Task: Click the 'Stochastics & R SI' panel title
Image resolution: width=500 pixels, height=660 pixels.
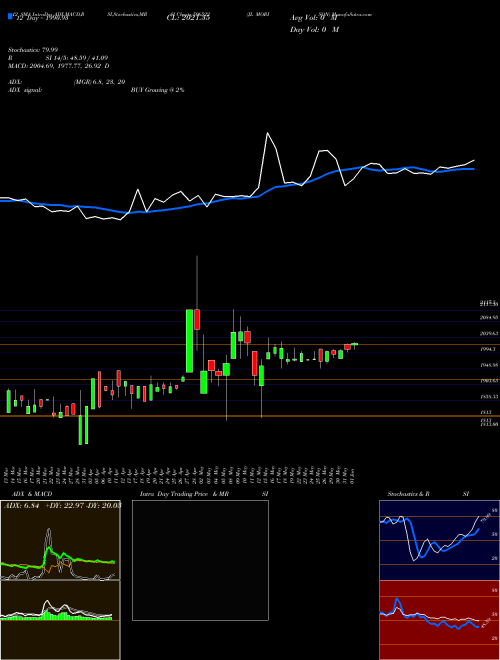Action: (x=428, y=494)
